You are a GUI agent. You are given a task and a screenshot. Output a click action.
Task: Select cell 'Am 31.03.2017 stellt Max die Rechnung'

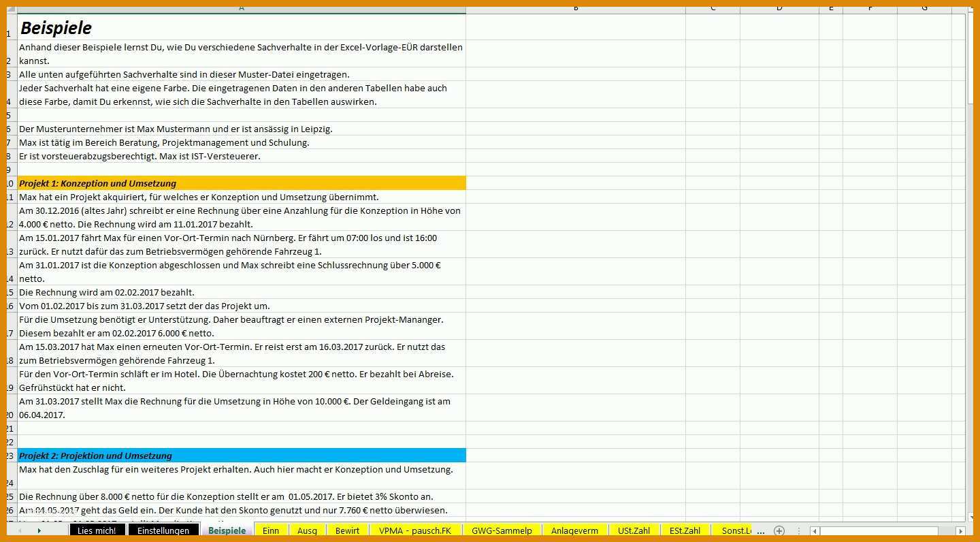(242, 408)
